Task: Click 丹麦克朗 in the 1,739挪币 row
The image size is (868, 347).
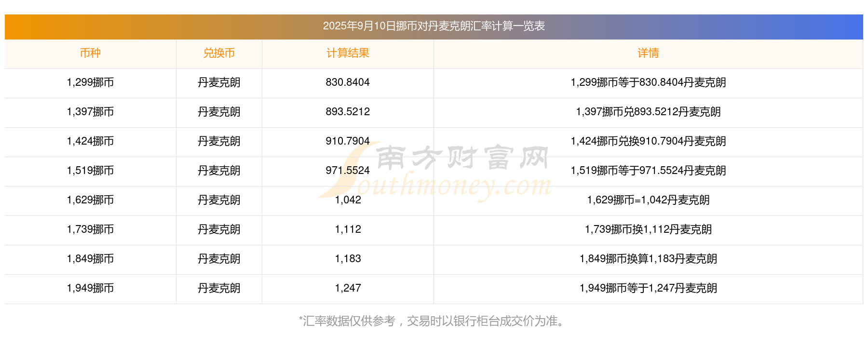Action: tap(219, 229)
